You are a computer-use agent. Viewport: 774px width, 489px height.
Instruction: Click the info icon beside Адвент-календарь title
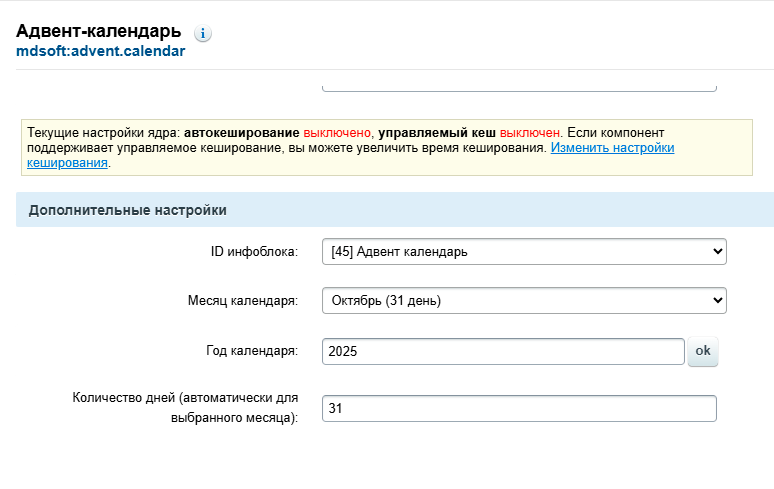[203, 33]
